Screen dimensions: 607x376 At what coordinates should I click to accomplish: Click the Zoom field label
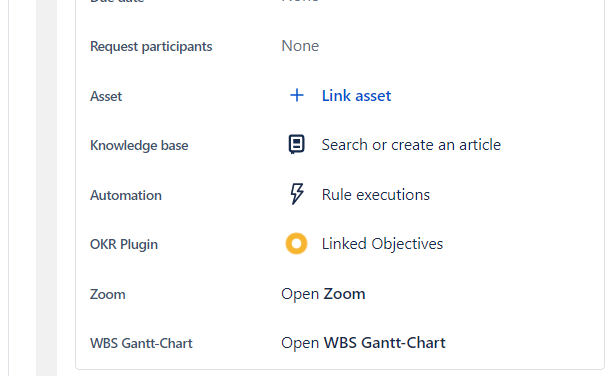(x=108, y=294)
